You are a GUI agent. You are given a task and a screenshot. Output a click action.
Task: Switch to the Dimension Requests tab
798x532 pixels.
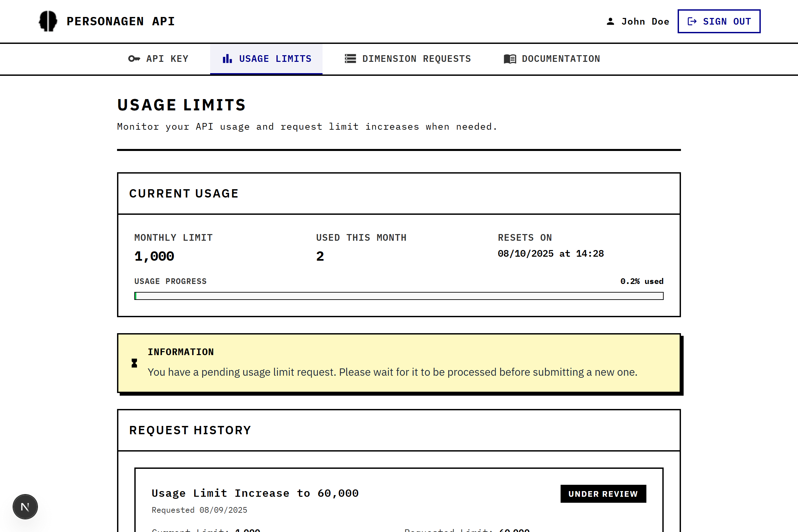pyautogui.click(x=408, y=59)
